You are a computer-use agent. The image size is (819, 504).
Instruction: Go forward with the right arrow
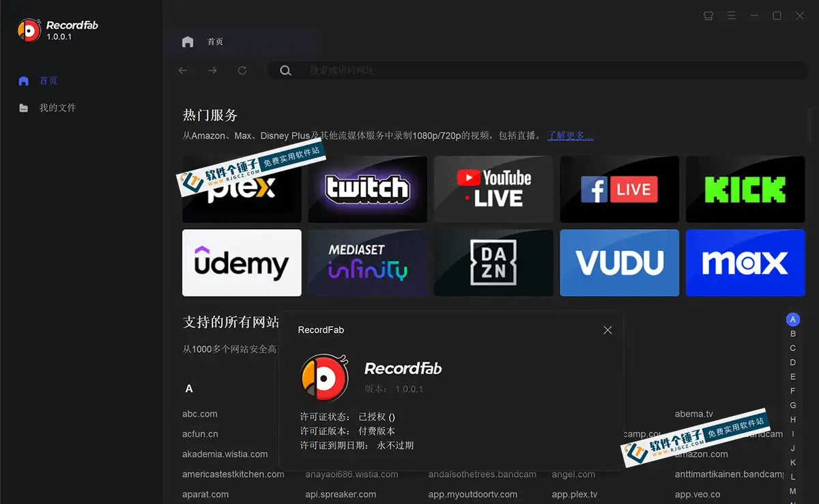212,70
